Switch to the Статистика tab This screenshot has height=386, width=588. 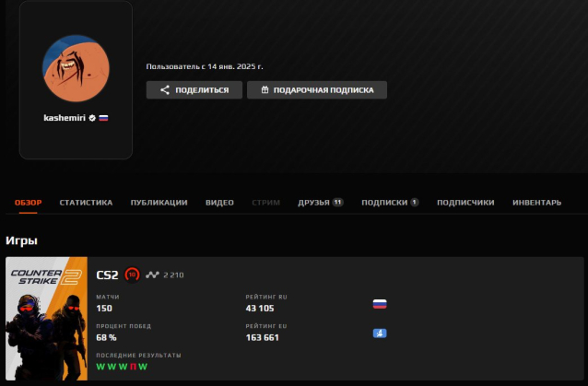(x=86, y=202)
